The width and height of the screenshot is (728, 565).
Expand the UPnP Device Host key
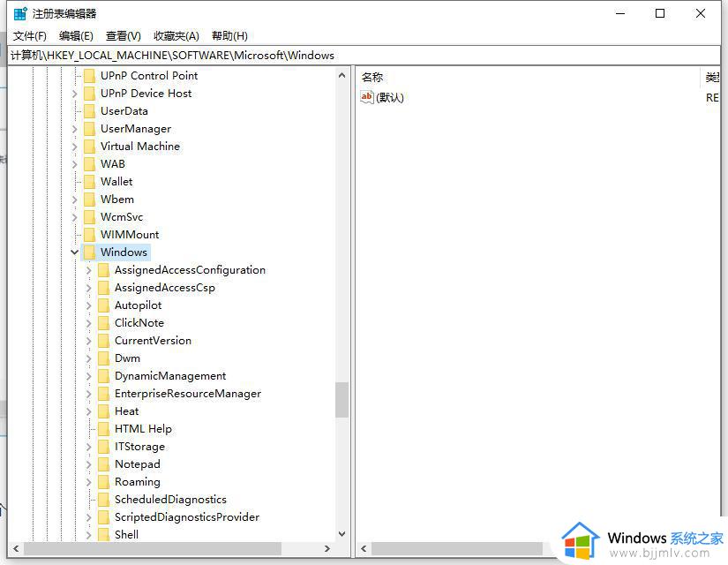pos(74,94)
